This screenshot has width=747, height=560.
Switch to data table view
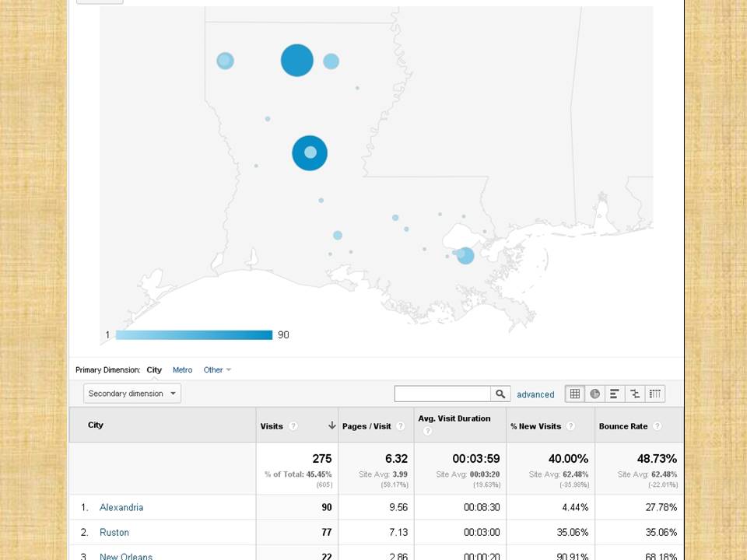click(575, 394)
